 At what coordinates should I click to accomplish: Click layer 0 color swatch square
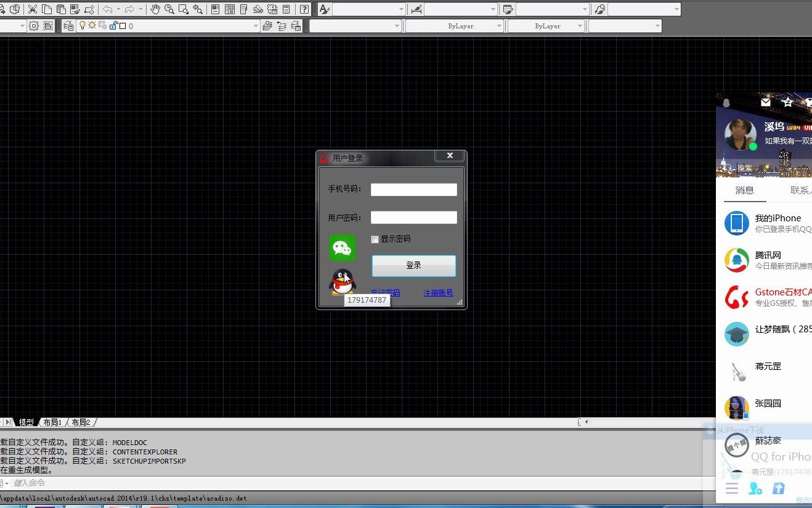pos(123,26)
